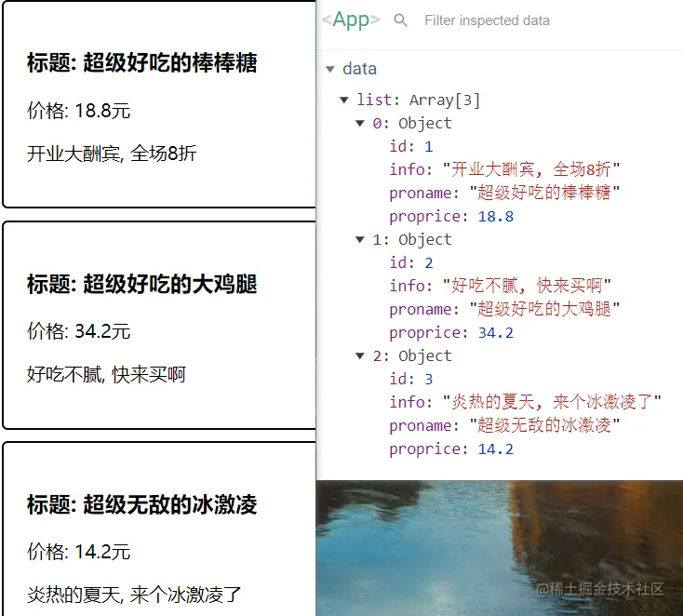Collapse the 0: Object node
The width and height of the screenshot is (683, 616).
coord(360,123)
